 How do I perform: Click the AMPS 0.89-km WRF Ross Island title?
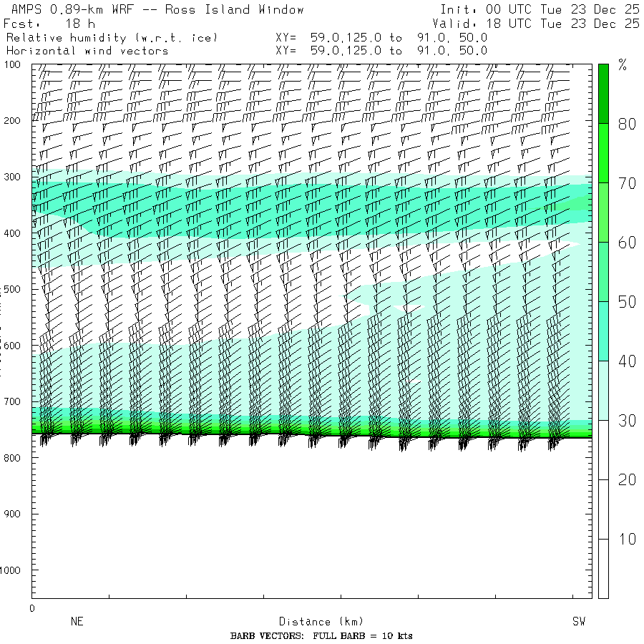(x=157, y=10)
